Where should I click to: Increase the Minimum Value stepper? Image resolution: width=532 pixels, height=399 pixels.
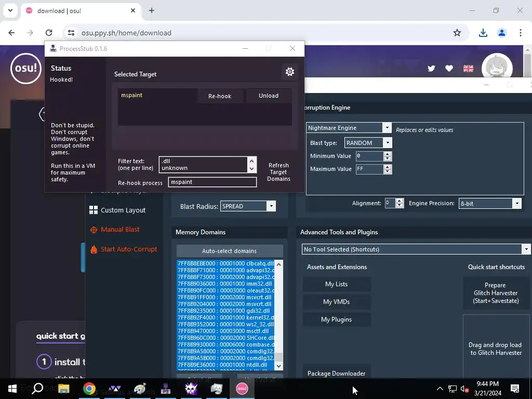click(x=388, y=154)
